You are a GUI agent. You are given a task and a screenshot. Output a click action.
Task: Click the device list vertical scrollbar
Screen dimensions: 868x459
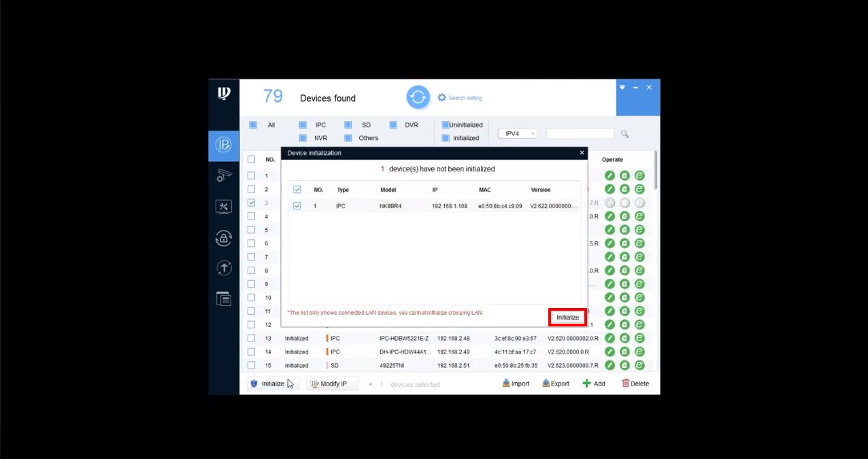click(656, 170)
